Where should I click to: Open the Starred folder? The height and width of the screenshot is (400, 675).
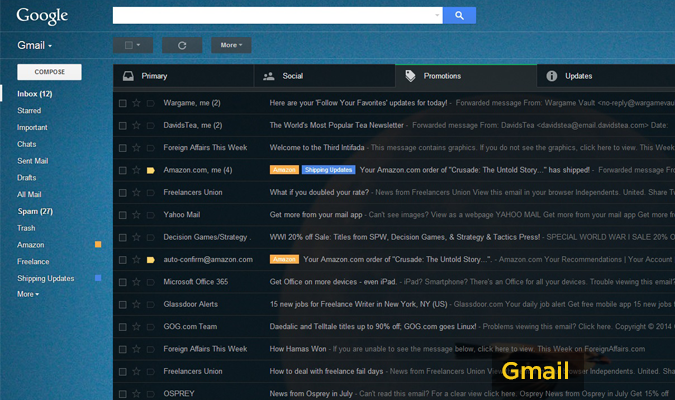click(29, 111)
